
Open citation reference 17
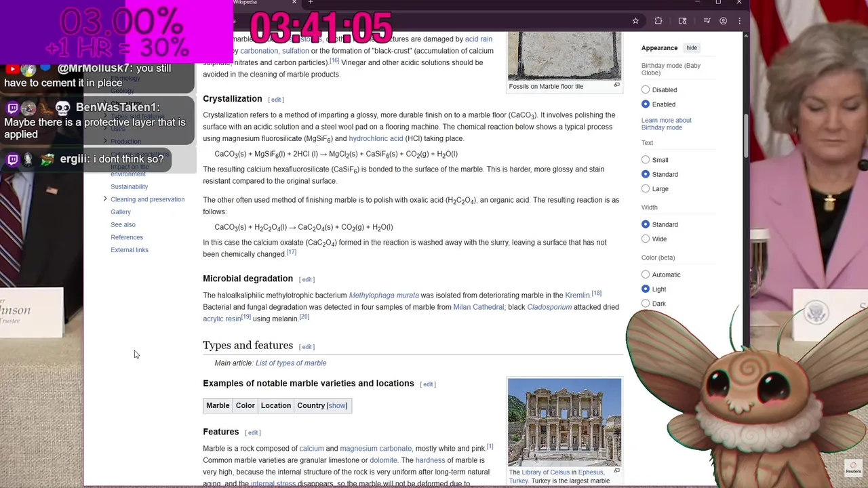point(291,252)
